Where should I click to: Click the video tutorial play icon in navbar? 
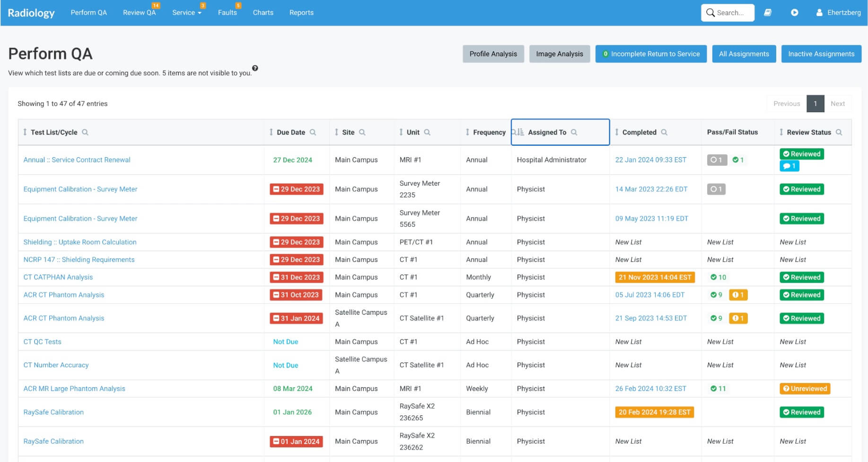[794, 13]
